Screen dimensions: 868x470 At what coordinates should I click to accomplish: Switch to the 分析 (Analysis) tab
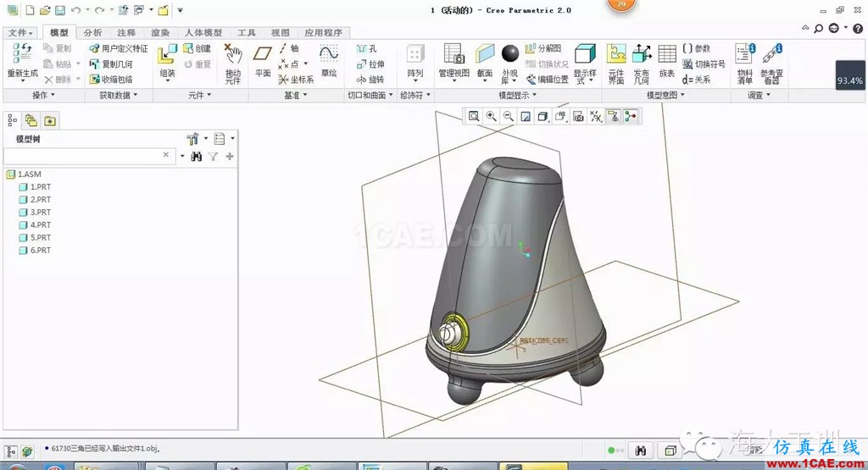click(x=92, y=33)
